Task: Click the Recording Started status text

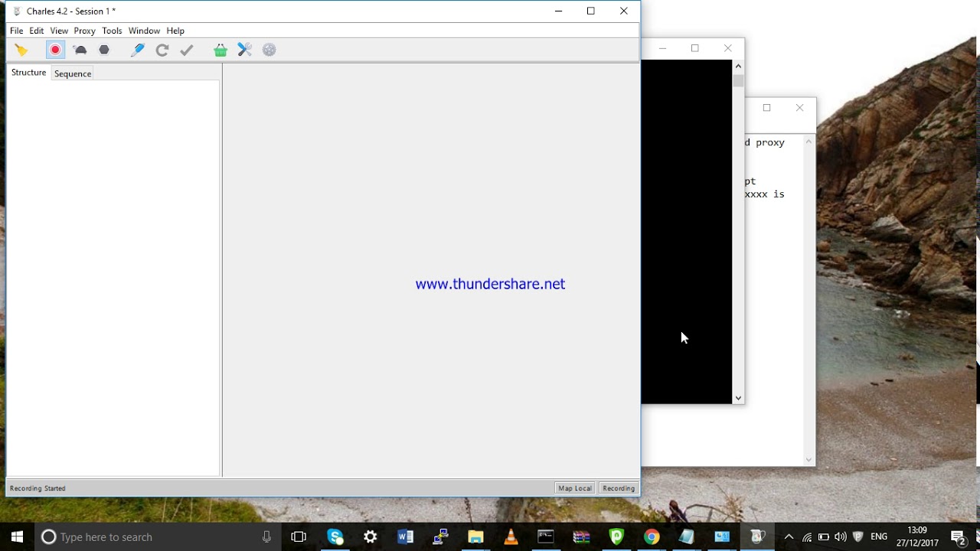Action: [38, 488]
